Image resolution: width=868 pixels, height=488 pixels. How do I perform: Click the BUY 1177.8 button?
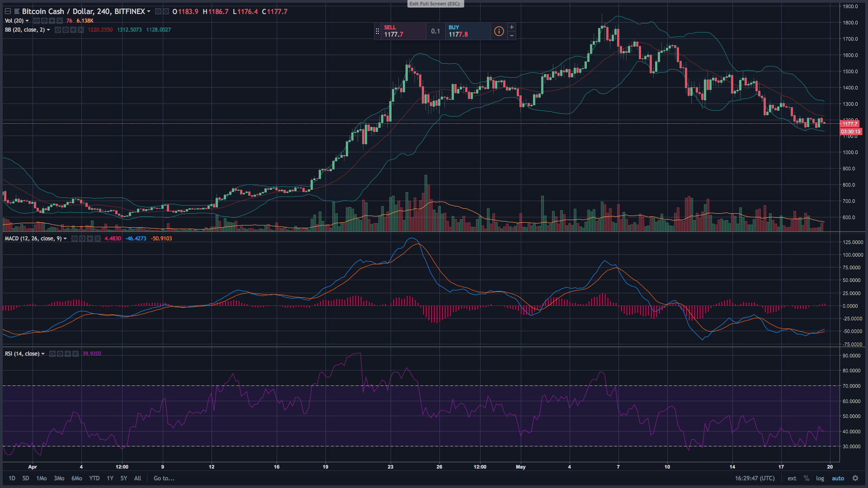pyautogui.click(x=468, y=31)
